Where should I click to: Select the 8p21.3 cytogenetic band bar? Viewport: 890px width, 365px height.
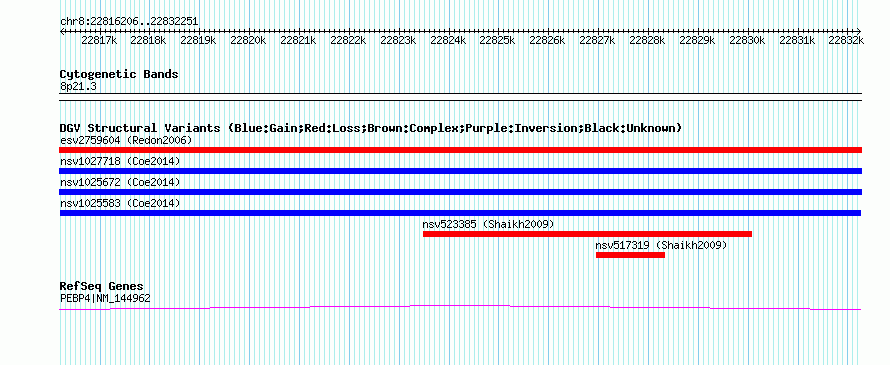pos(460,97)
